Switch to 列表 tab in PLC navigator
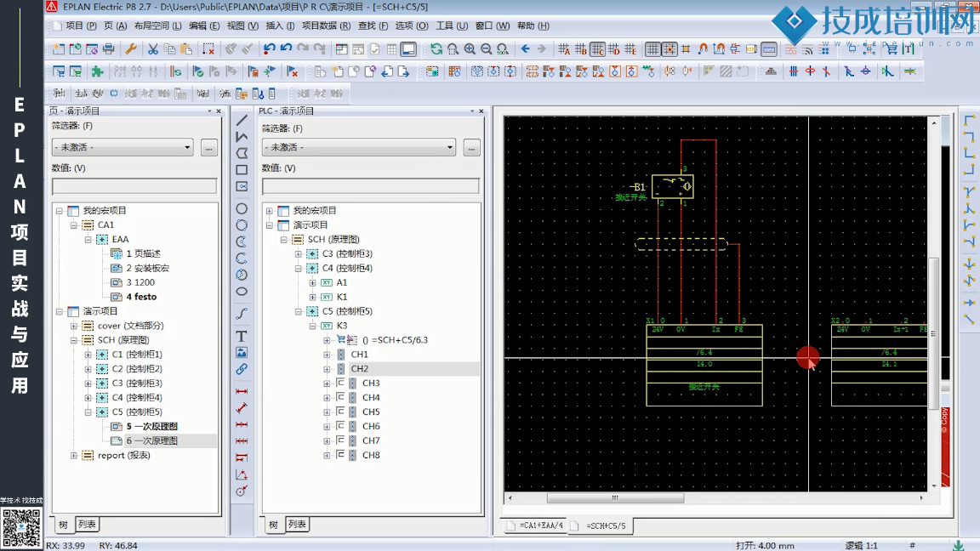 297,524
